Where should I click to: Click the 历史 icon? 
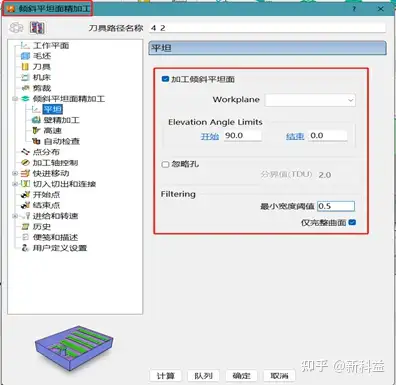pyautogui.click(x=25, y=227)
